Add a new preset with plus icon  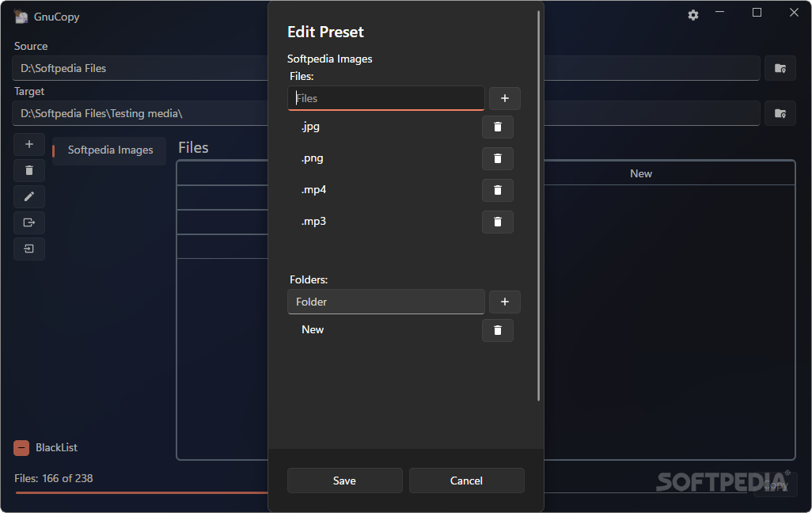click(x=29, y=145)
